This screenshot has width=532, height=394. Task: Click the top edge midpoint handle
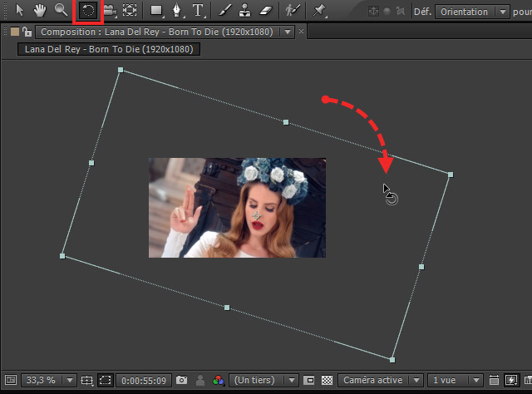[286, 122]
